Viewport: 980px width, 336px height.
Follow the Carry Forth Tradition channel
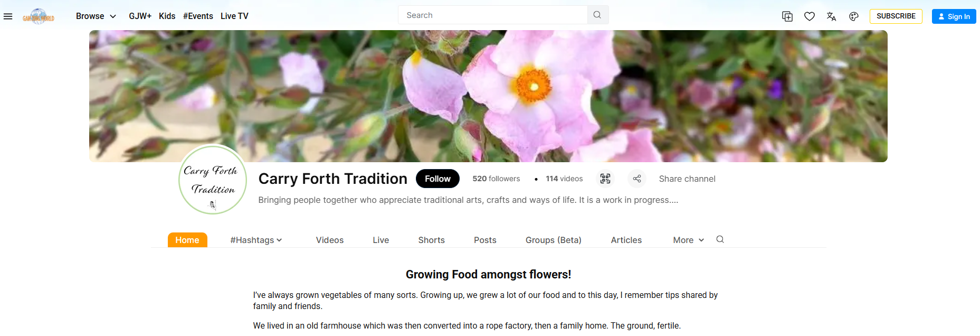[437, 179]
